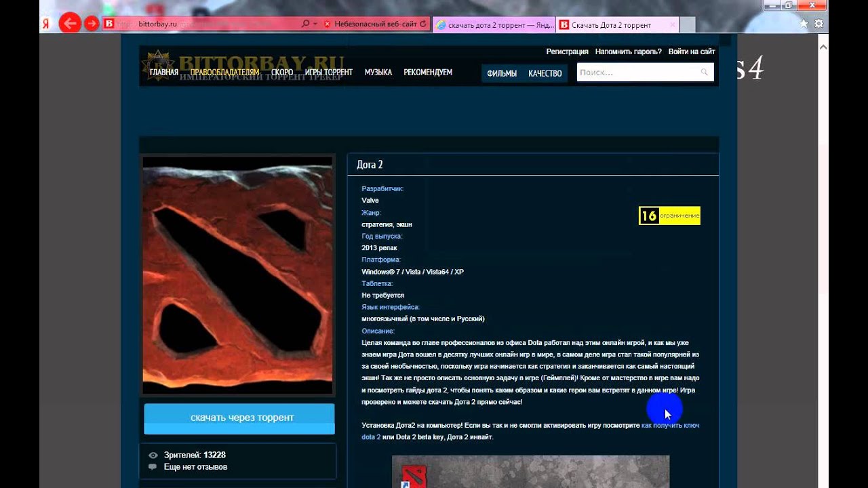Click the 'Платформа:' label
The image size is (868, 488).
381,260
